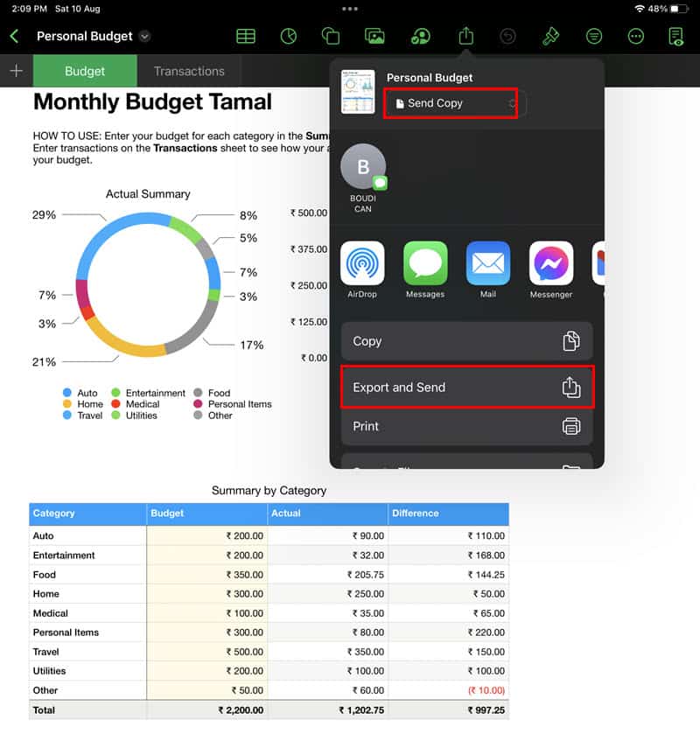Screen dimensions: 700x734
Task: Select the Category column header
Action: point(87,514)
